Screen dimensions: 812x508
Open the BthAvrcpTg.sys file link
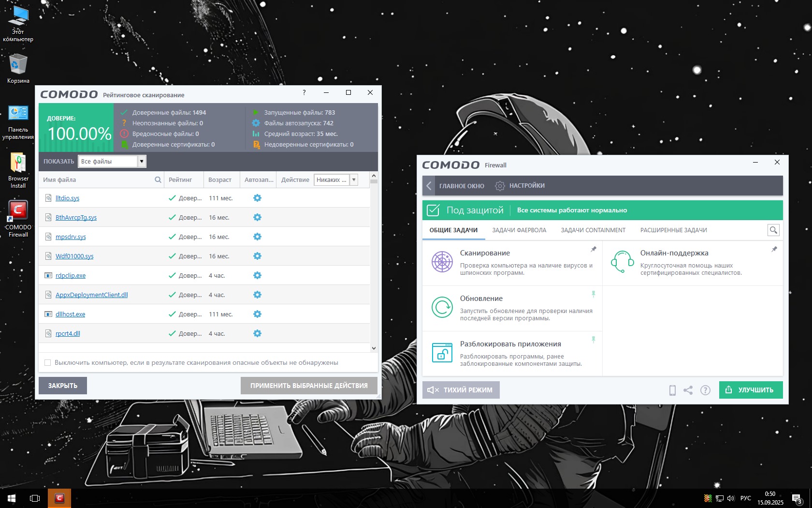[x=76, y=217]
